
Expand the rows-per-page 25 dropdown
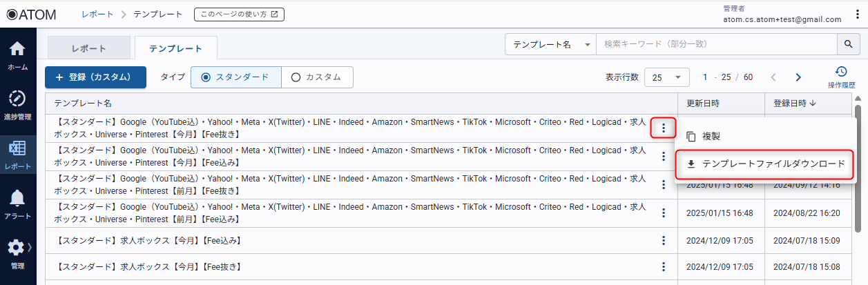[x=666, y=77]
